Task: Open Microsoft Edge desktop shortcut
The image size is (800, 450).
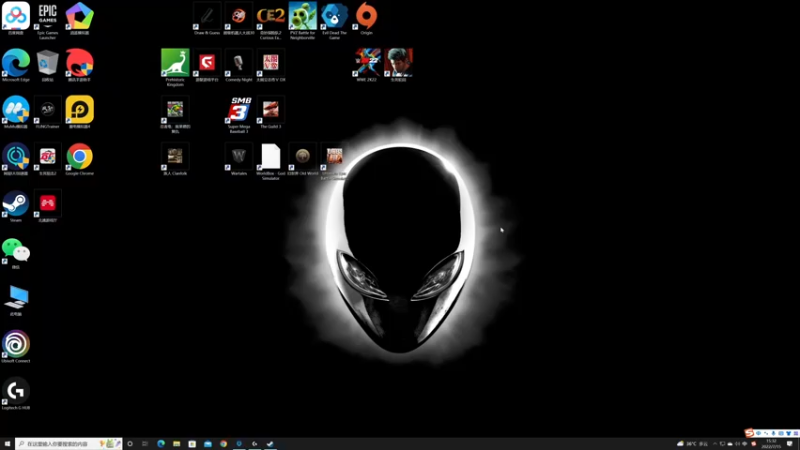Action: [x=16, y=65]
